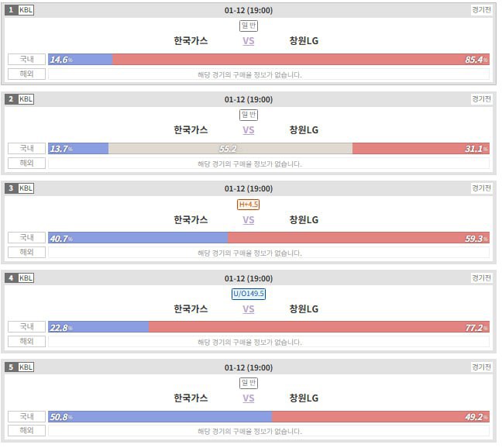
Task: Click the 경기전 status label in match 3
Action: point(481,188)
